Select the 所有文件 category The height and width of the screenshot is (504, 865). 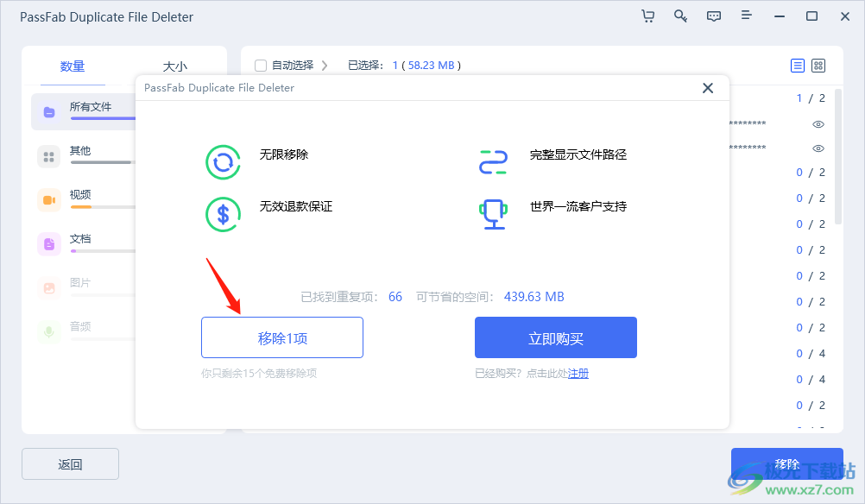click(84, 111)
